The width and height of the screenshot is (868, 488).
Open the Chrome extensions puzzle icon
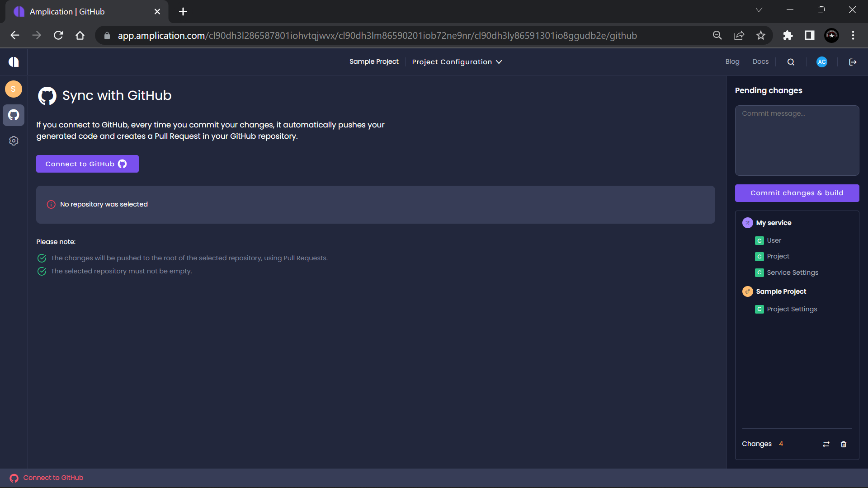788,35
